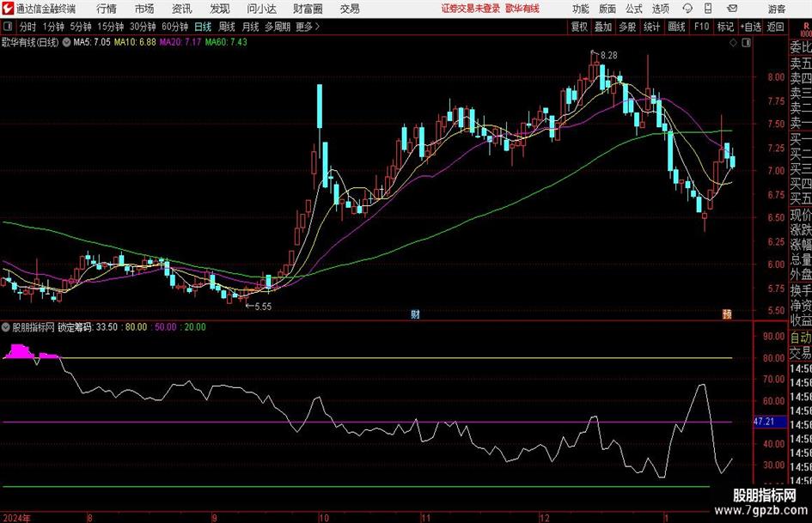Expand the 更多 periods chevron
The image size is (812, 523).
tap(317, 27)
